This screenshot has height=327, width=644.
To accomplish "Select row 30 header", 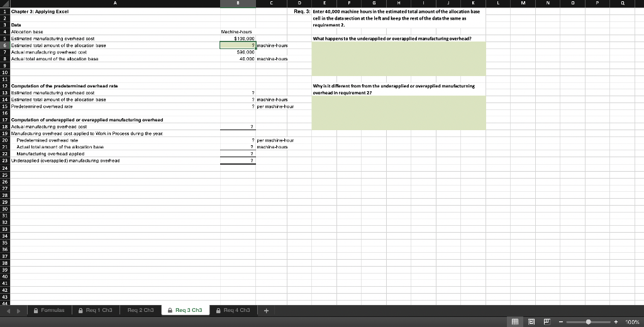I will pos(4,209).
